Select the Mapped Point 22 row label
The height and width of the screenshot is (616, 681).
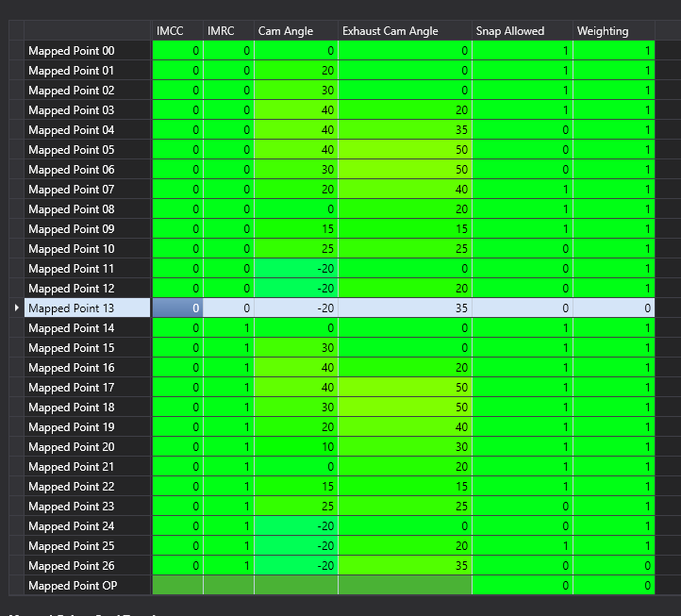coord(88,487)
